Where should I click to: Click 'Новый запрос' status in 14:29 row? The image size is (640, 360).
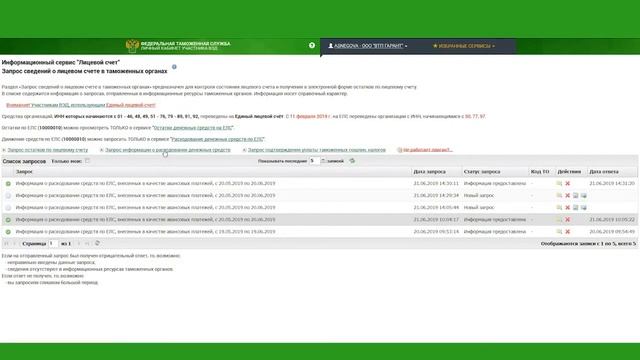pos(479,196)
